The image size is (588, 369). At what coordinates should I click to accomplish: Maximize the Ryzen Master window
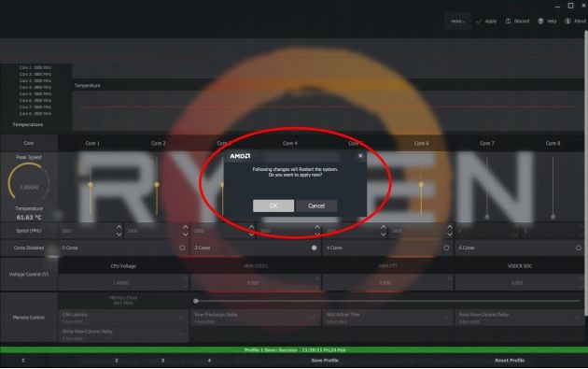570,6
